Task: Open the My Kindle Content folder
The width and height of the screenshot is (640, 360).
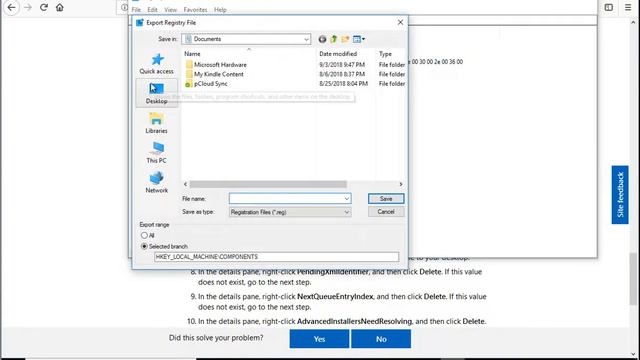Action: [218, 74]
